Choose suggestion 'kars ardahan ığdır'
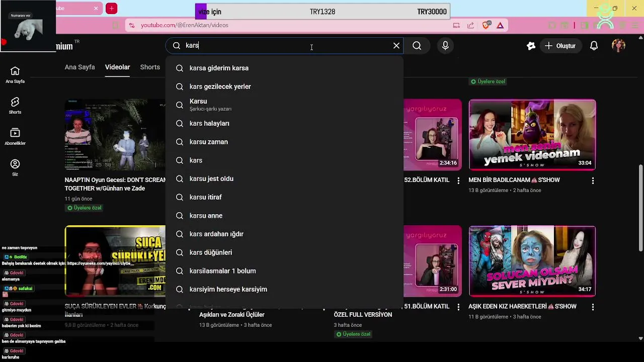Screen dimensions: 644x362 [x=284, y=234]
